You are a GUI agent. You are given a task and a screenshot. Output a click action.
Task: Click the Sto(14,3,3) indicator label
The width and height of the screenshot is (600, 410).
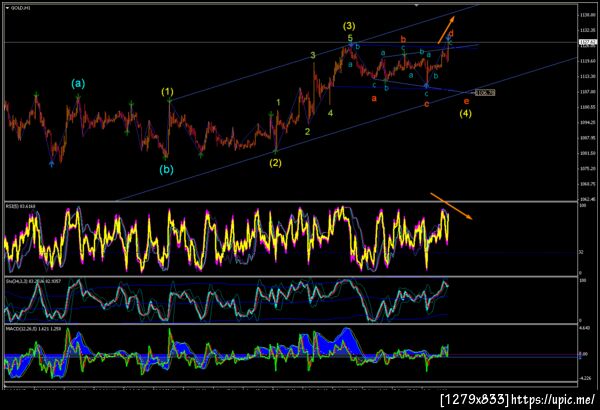33,281
